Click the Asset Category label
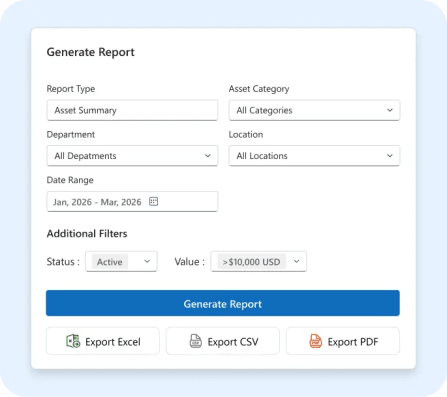Image resolution: width=447 pixels, height=397 pixels. tap(259, 89)
